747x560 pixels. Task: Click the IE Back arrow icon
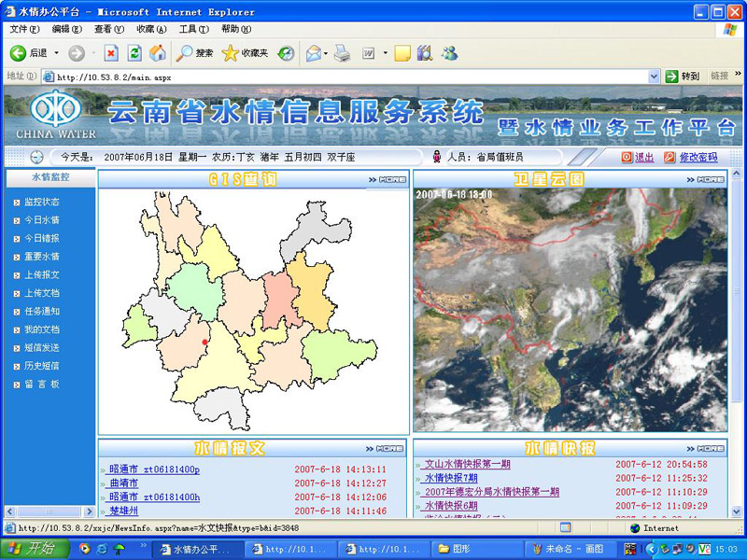pos(18,53)
